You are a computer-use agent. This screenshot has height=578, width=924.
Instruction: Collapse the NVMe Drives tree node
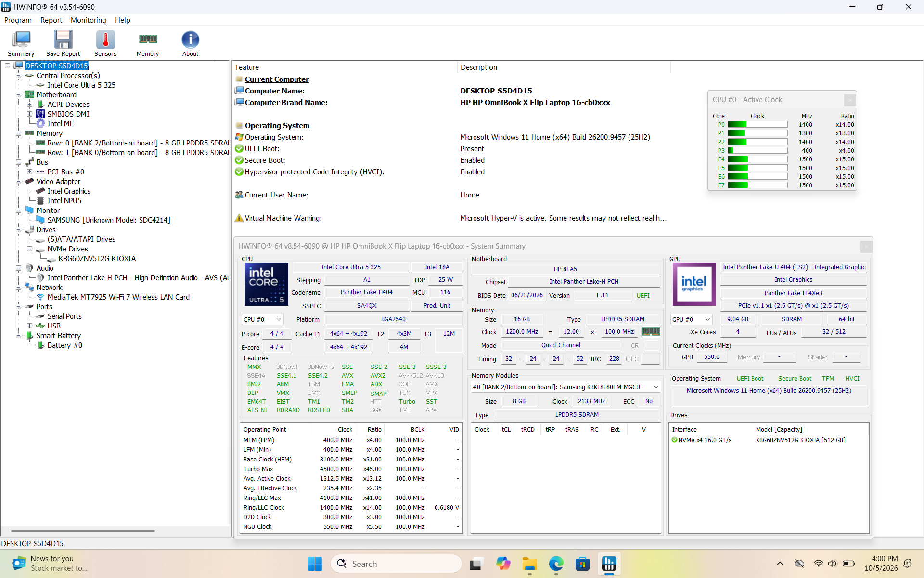point(29,249)
